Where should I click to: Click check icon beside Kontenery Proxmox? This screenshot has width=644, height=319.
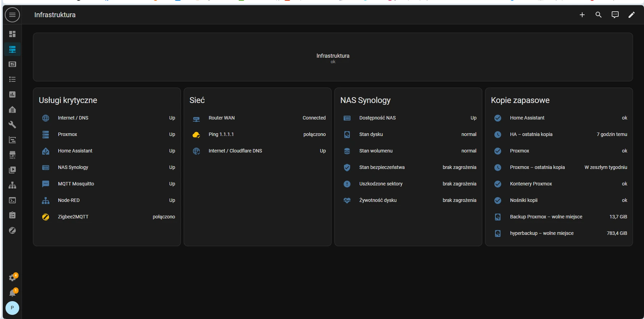[498, 184]
